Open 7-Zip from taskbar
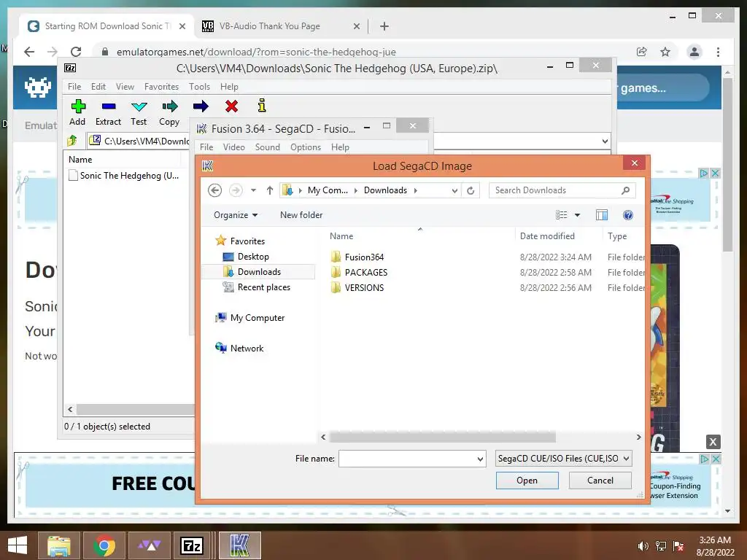Screen dimensions: 747x560 tap(192, 545)
